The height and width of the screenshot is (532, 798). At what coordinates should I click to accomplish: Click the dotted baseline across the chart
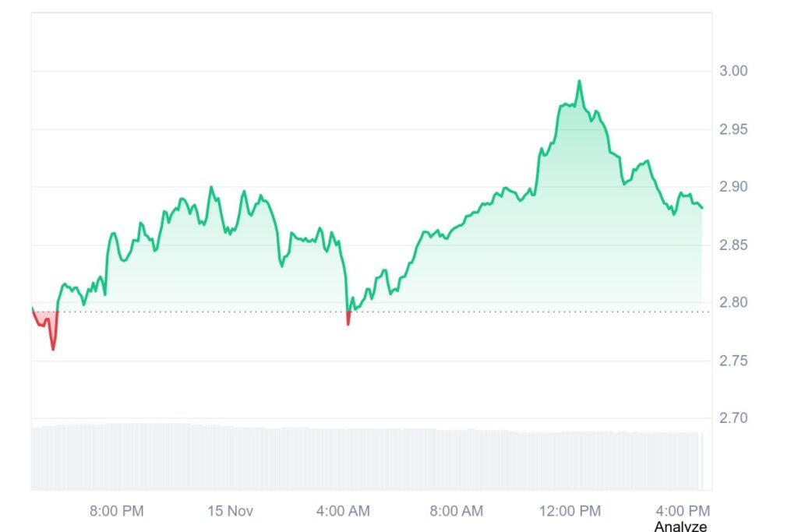pyautogui.click(x=468, y=312)
